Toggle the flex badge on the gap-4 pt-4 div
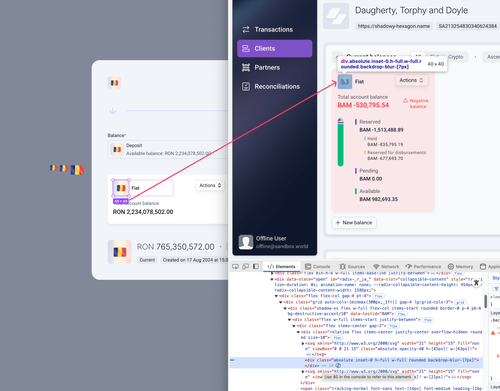The width and height of the screenshot is (500, 391). 378,296
